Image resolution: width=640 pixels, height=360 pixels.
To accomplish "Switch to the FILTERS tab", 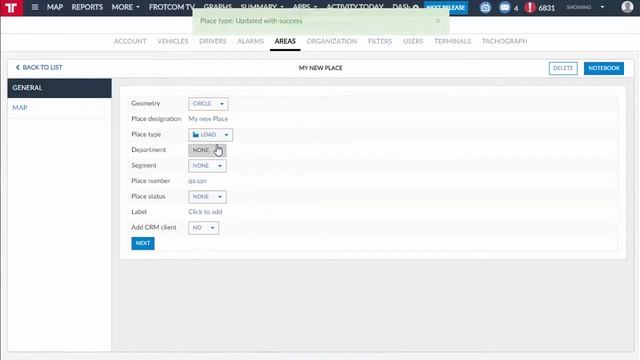I will pos(380,41).
